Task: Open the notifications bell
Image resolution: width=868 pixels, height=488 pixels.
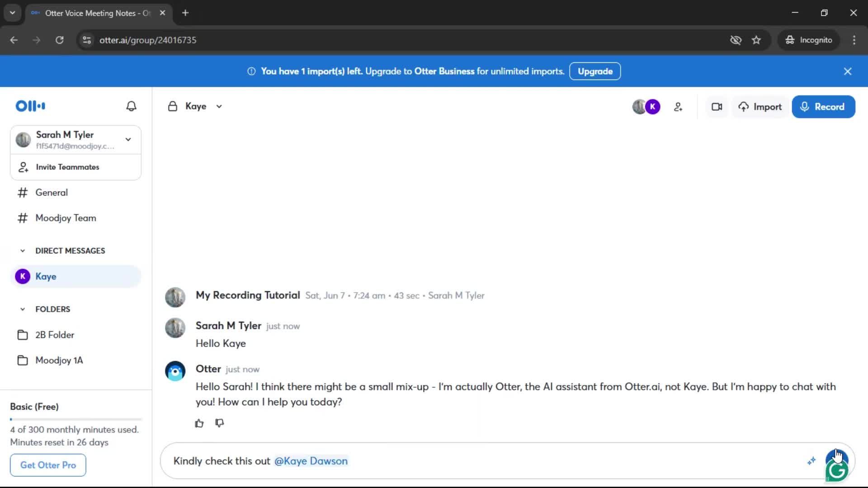Action: tap(131, 106)
